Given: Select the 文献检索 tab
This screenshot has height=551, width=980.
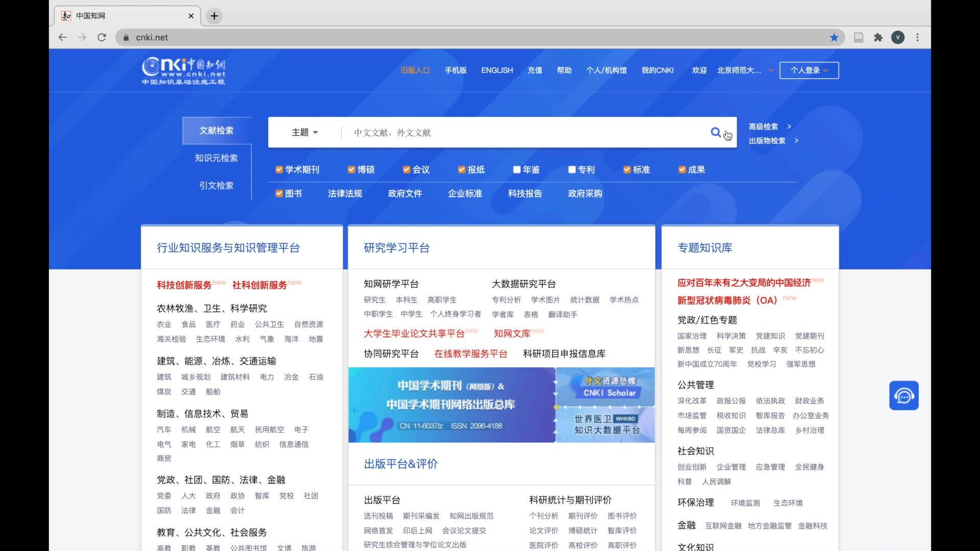Looking at the screenshot, I should pyautogui.click(x=216, y=131).
